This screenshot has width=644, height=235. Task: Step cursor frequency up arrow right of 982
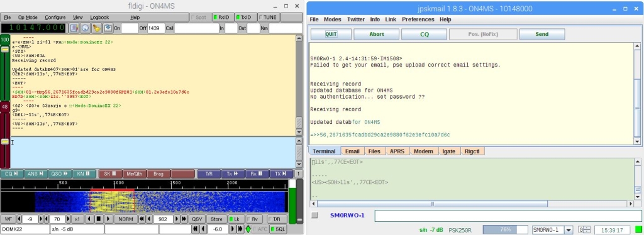click(177, 219)
